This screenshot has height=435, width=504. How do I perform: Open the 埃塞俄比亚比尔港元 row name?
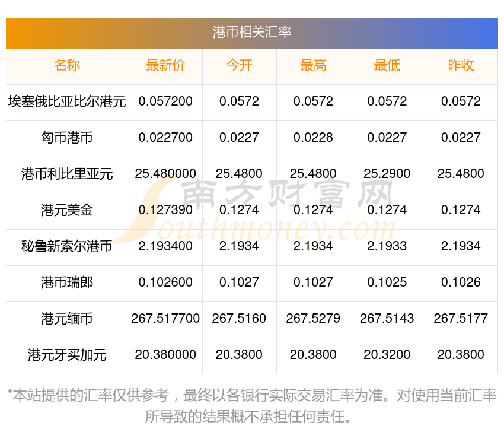67,101
